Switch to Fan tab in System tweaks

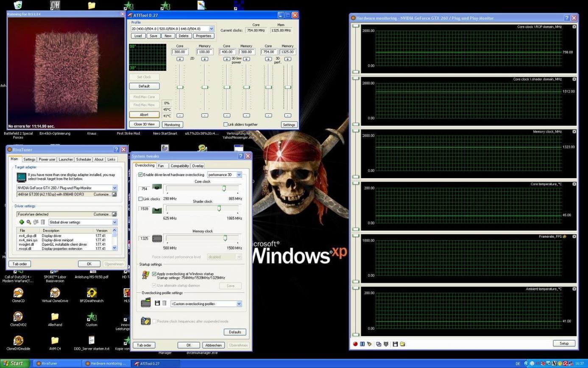162,166
